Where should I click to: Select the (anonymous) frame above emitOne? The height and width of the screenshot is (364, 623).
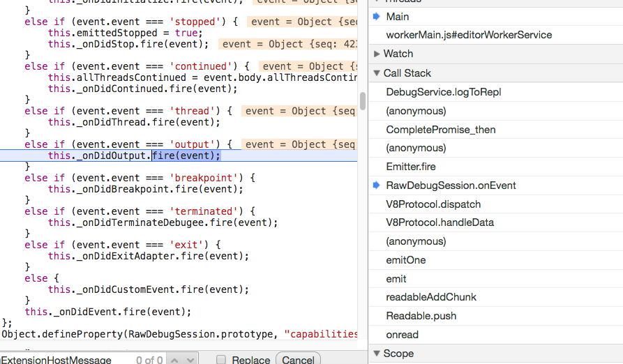(496, 241)
